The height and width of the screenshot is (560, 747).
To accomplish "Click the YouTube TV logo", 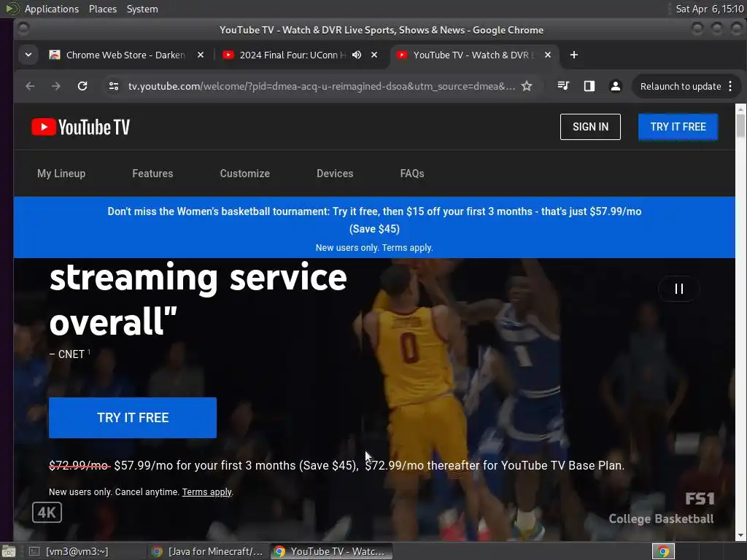I will click(80, 127).
